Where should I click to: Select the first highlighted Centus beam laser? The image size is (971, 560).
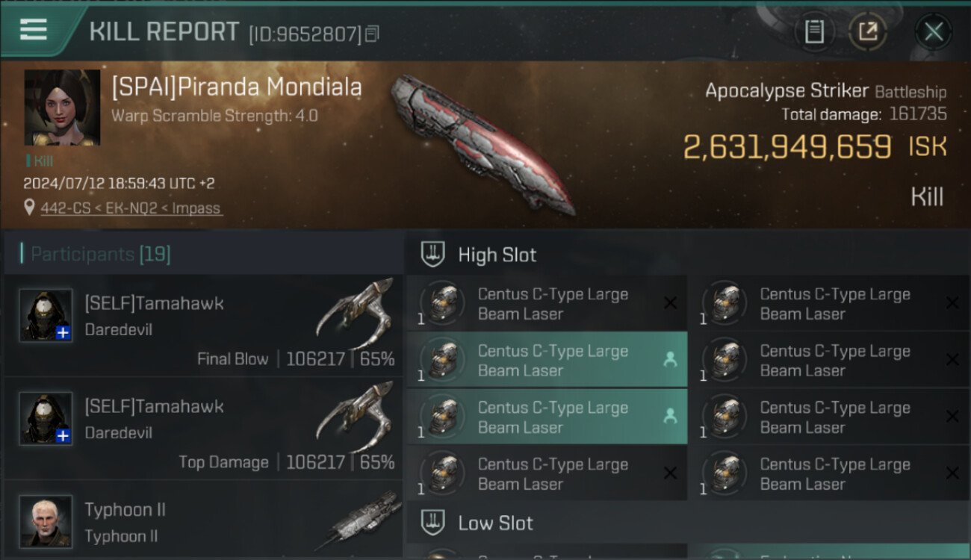[547, 360]
